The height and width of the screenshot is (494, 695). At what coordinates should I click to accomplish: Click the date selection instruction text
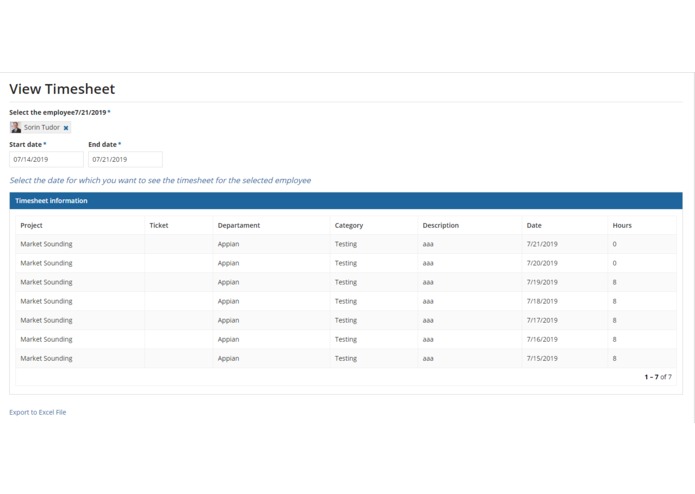click(x=160, y=181)
